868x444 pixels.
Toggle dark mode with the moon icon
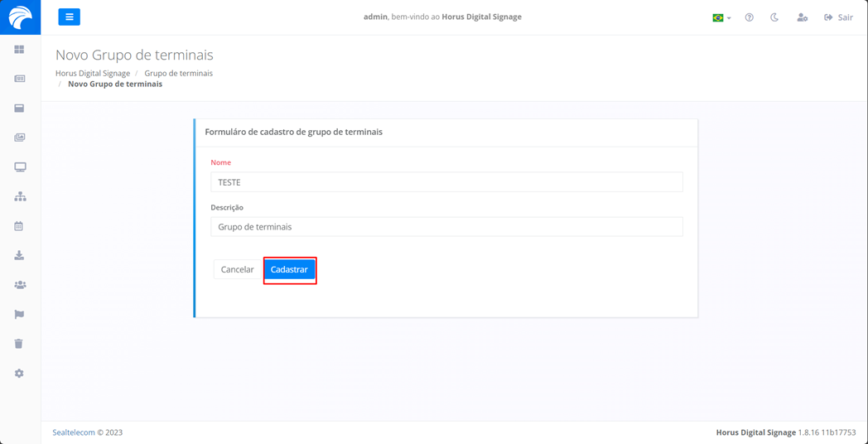coord(774,17)
